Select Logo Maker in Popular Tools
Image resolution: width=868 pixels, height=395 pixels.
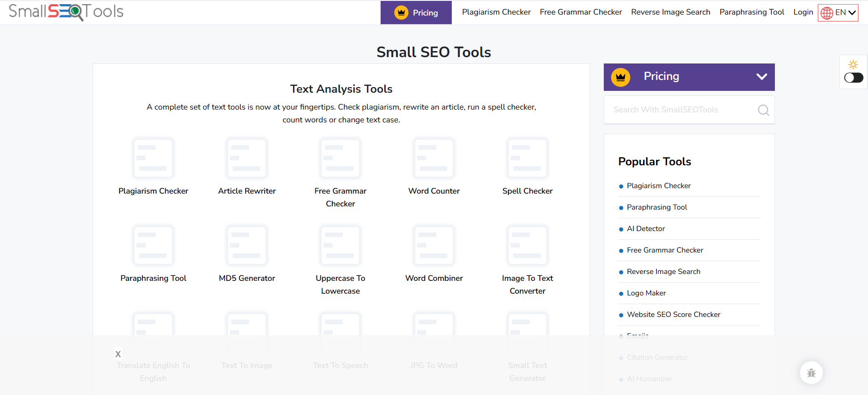(646, 293)
